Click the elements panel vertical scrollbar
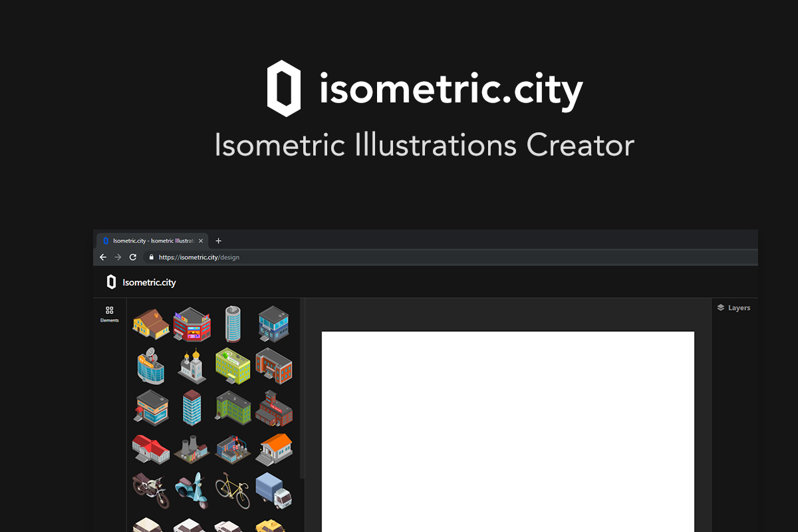Viewport: 798px width, 532px height. 303,388
